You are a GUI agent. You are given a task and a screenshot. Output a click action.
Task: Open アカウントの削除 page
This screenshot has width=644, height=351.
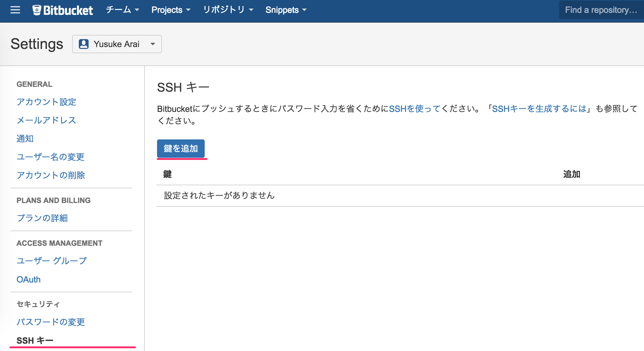click(51, 175)
